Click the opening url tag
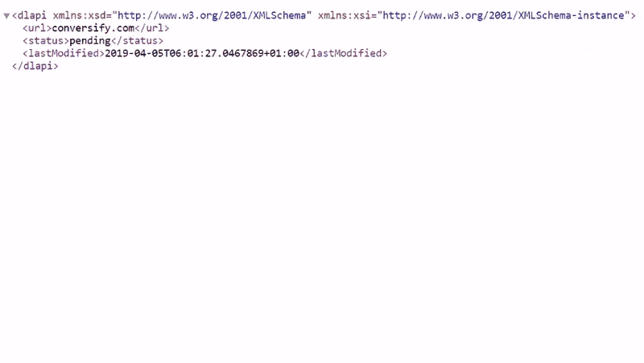Image resolution: width=644 pixels, height=363 pixels. [x=37, y=28]
